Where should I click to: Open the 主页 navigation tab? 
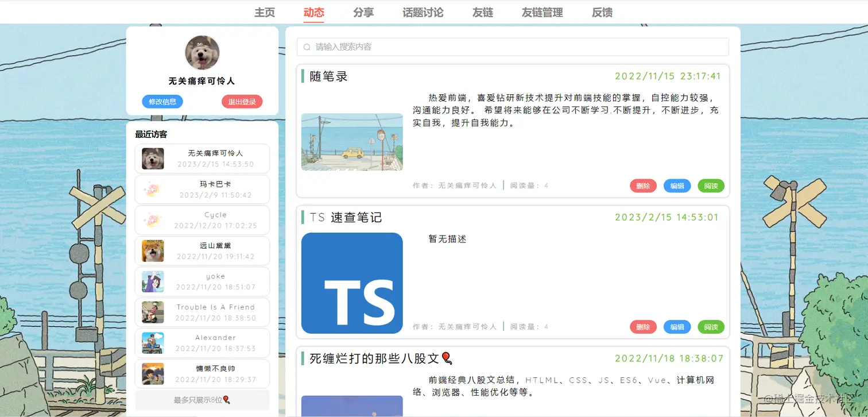tap(265, 13)
